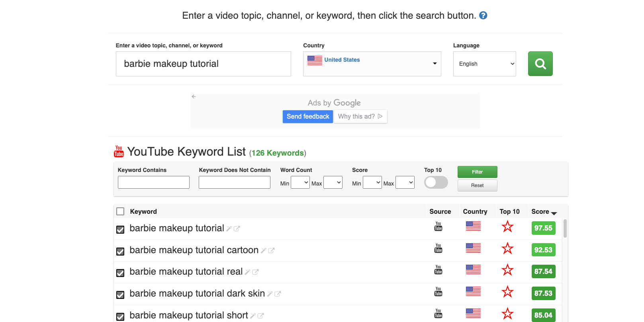
Task: Click the Country column header
Action: tap(475, 212)
